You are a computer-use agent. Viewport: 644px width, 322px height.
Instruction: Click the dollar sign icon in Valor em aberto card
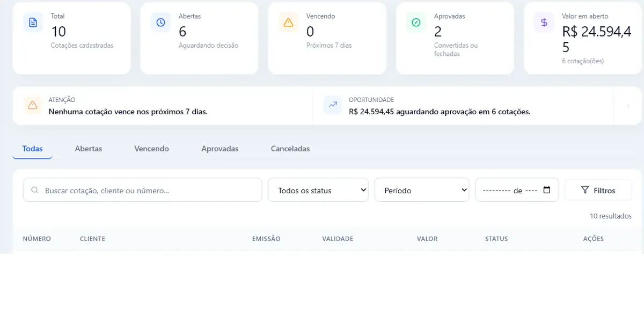(x=544, y=23)
